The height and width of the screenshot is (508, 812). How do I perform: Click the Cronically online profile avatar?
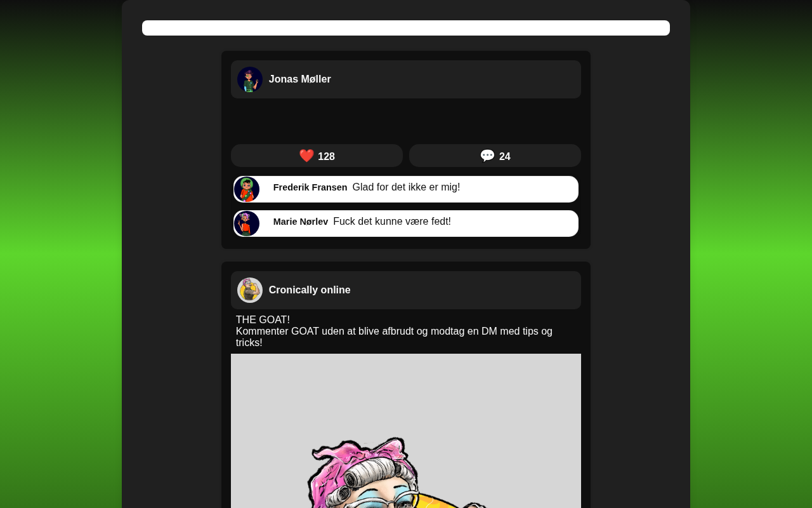250,290
